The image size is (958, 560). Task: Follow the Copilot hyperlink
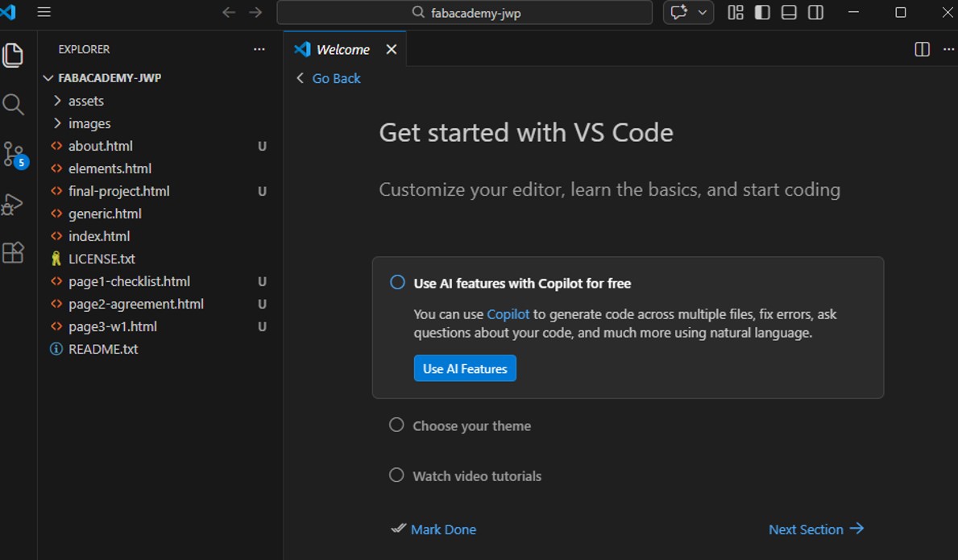(508, 313)
